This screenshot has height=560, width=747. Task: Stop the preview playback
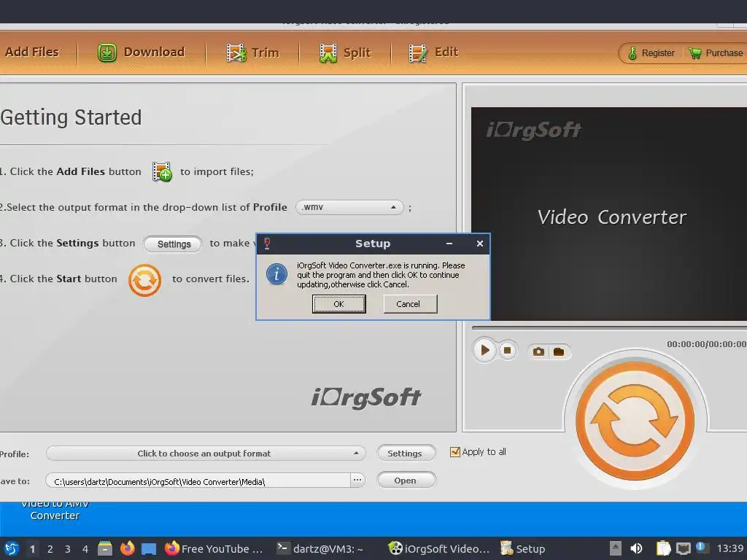point(507,351)
